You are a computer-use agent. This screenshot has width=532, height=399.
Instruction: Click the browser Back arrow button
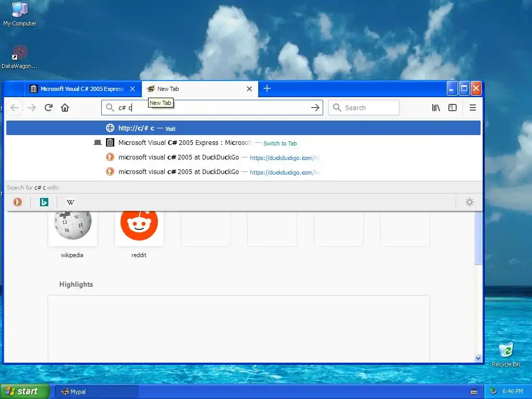tap(15, 108)
